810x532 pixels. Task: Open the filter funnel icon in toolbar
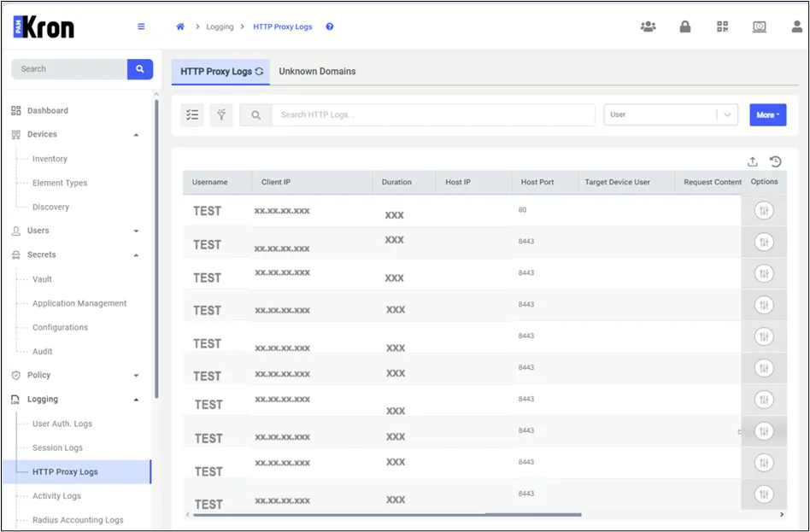pos(221,114)
